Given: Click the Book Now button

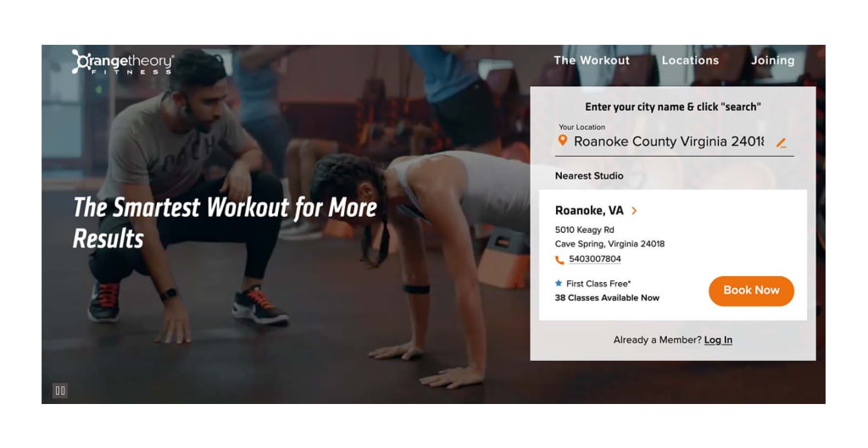Looking at the screenshot, I should point(751,291).
